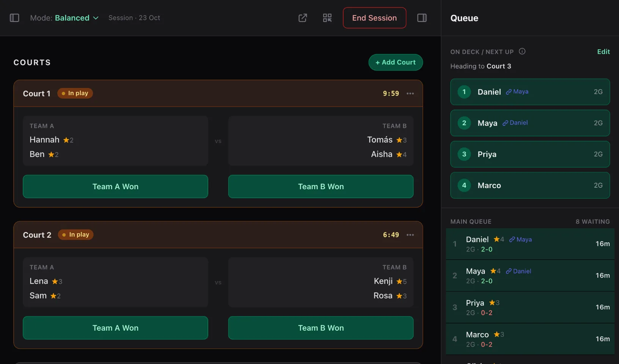
Task: Click player Aisha in Court 1 Team B
Action: [x=382, y=154]
